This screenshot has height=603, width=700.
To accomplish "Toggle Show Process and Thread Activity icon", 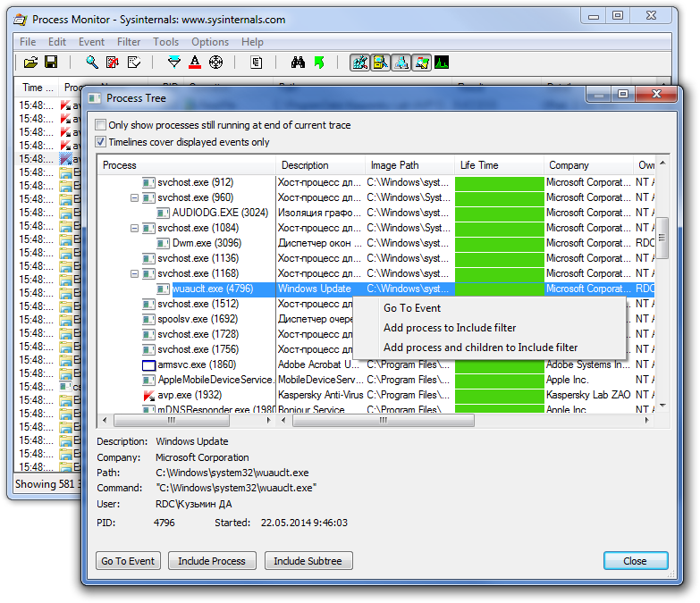I will coord(421,63).
